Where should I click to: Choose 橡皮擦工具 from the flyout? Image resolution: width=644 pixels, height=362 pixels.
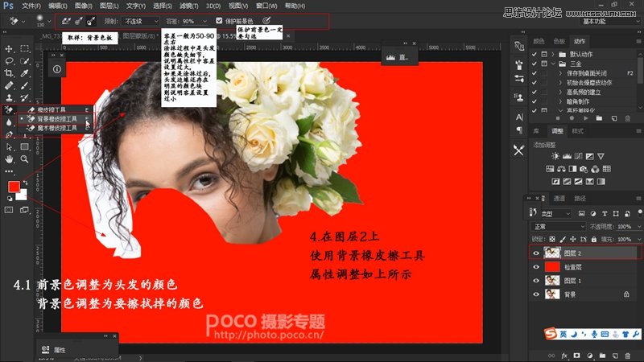[56, 109]
